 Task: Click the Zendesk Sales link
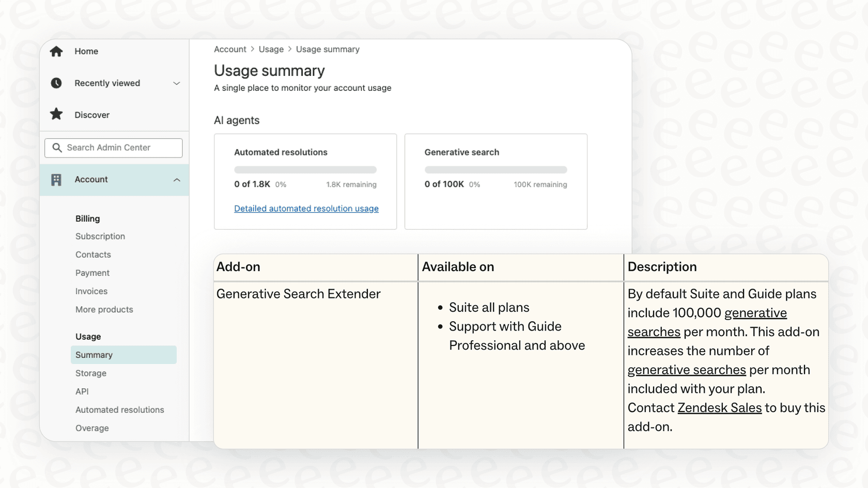coord(720,407)
